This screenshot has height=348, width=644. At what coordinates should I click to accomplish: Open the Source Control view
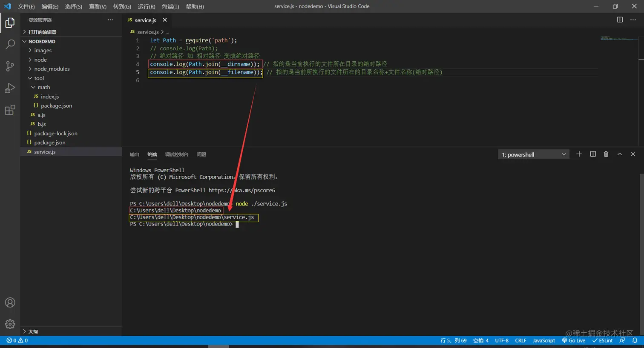click(10, 66)
